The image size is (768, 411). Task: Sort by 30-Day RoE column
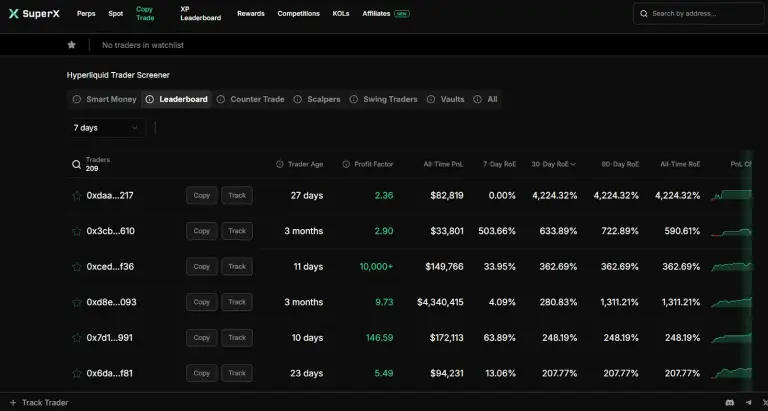553,165
